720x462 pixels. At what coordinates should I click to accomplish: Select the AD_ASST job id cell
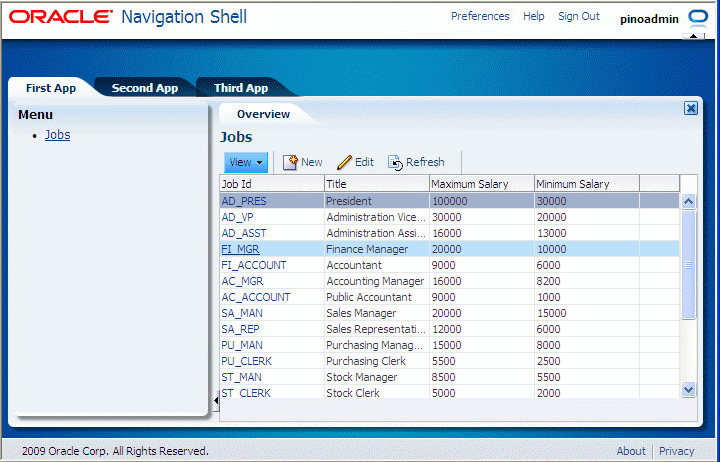(272, 233)
